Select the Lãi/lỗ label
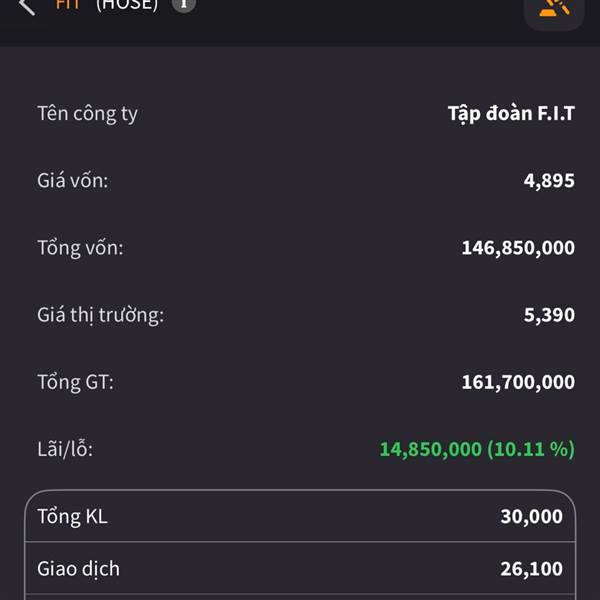 [x=65, y=449]
